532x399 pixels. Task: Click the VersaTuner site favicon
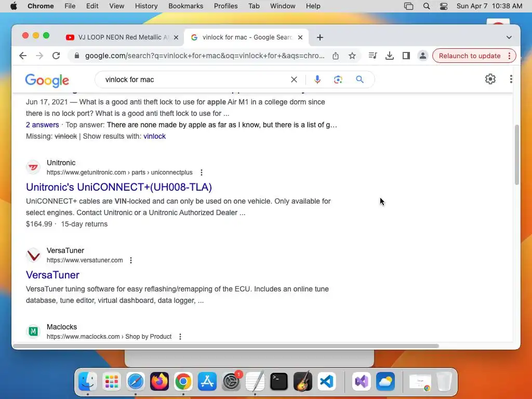33,255
